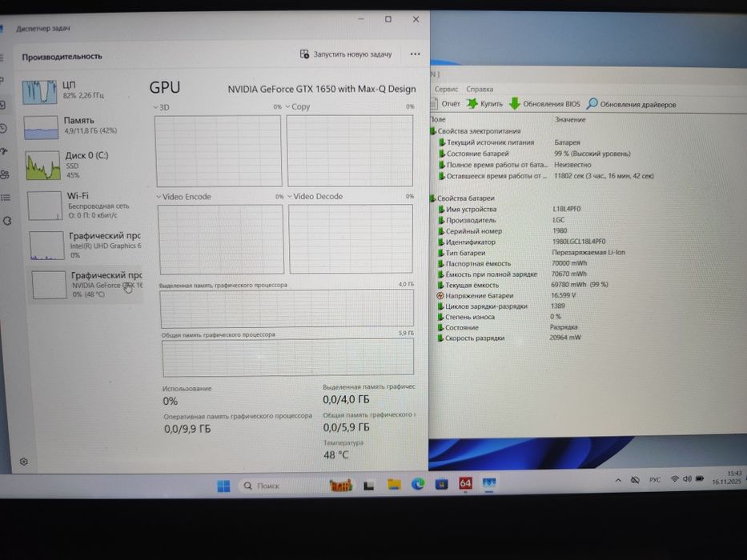Click the Значение column header
Image resolution: width=747 pixels, height=560 pixels.
(570, 119)
